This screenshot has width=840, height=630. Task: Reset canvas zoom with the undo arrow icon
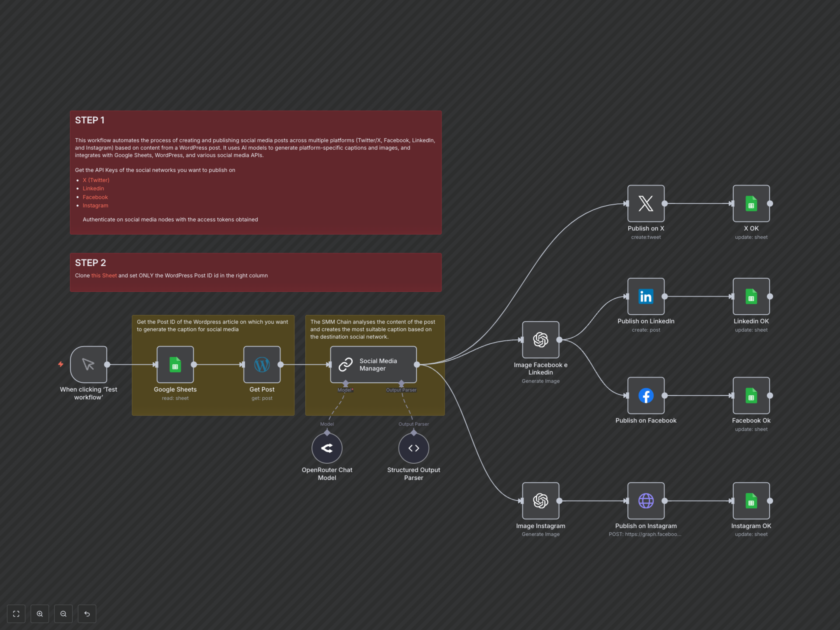click(x=87, y=614)
